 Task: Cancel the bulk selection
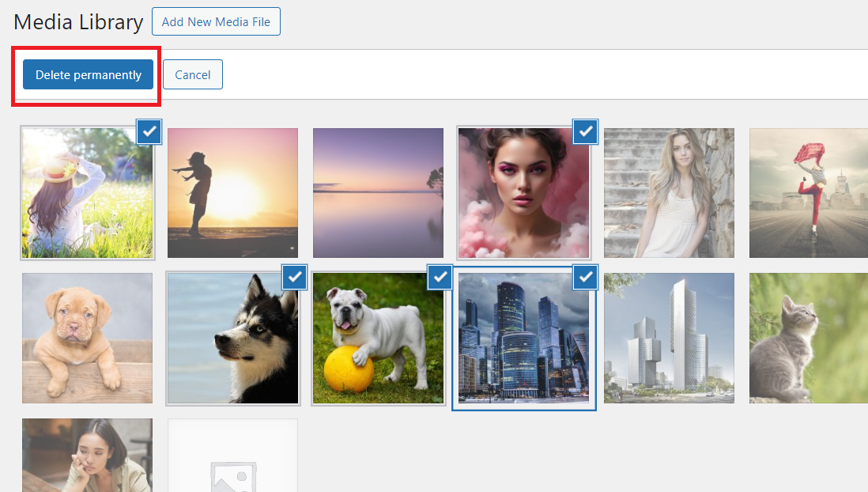193,75
